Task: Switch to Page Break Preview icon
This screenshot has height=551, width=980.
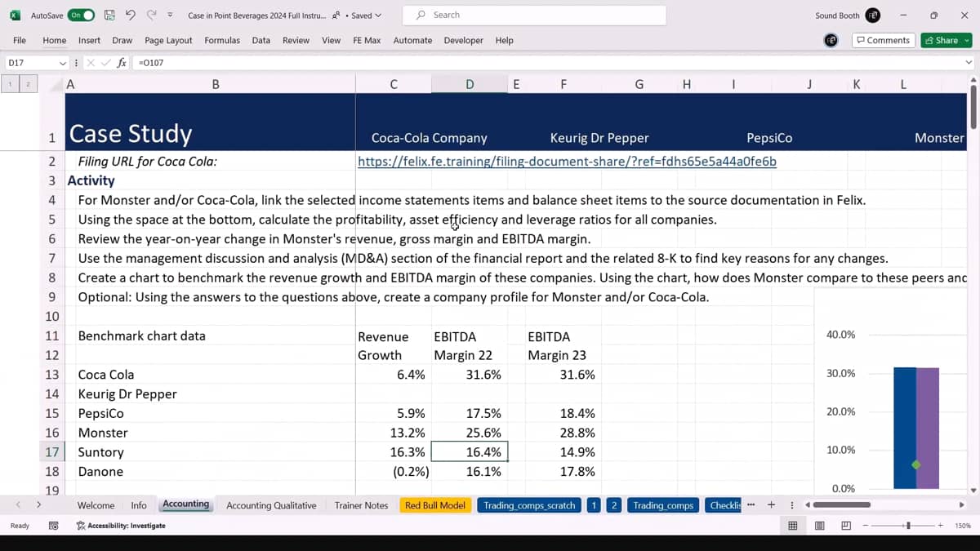Action: [846, 526]
